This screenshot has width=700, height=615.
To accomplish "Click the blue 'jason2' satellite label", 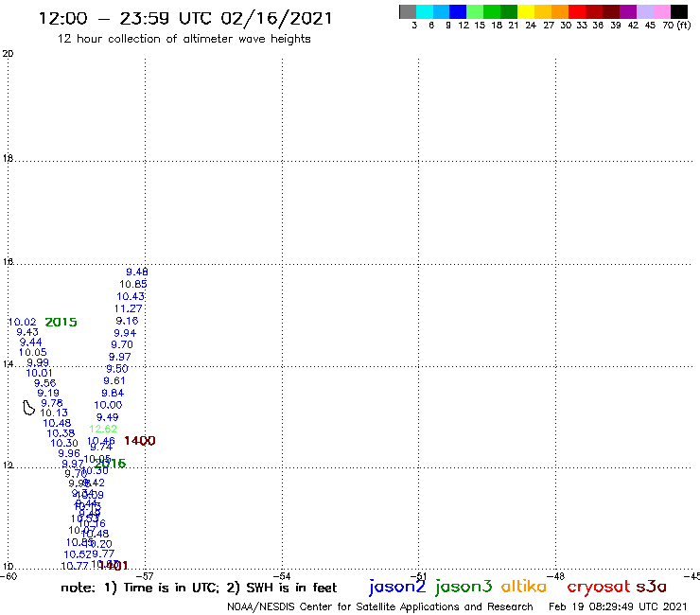I will (397, 587).
